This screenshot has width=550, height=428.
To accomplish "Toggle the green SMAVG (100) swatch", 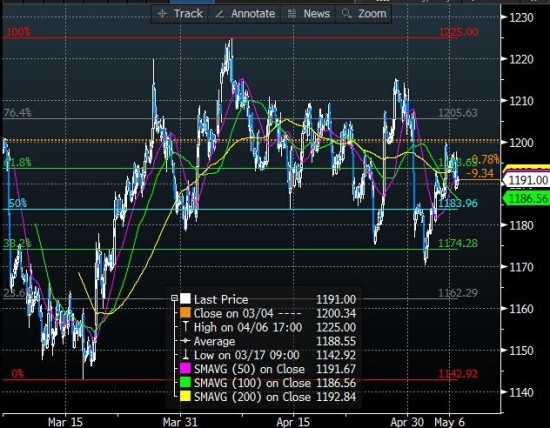I will (185, 383).
